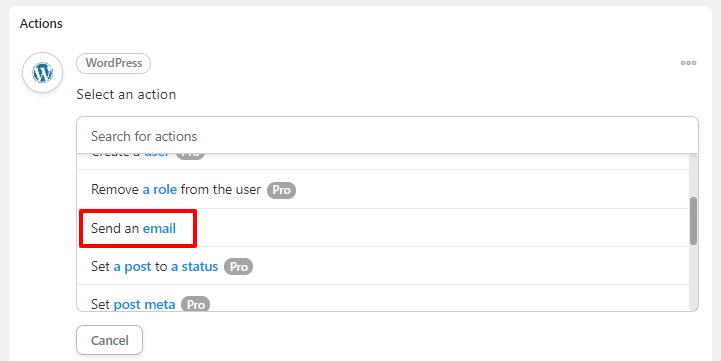The height and width of the screenshot is (361, 721).
Task: Click the blue "a status" link text
Action: (x=195, y=267)
